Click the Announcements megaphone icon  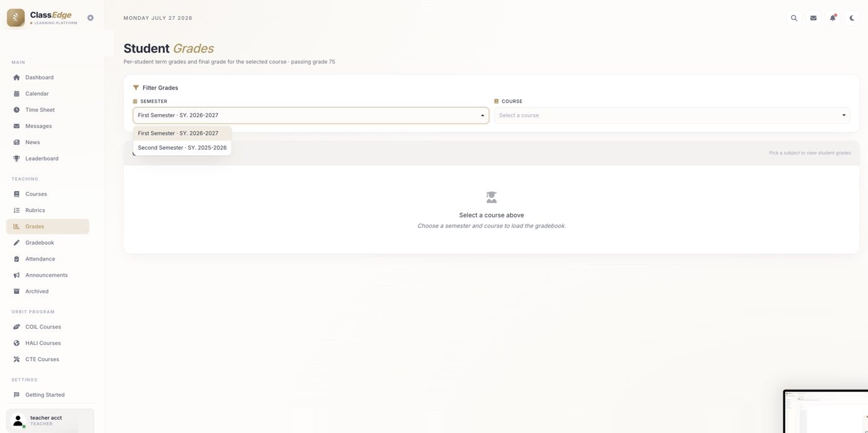(x=17, y=275)
